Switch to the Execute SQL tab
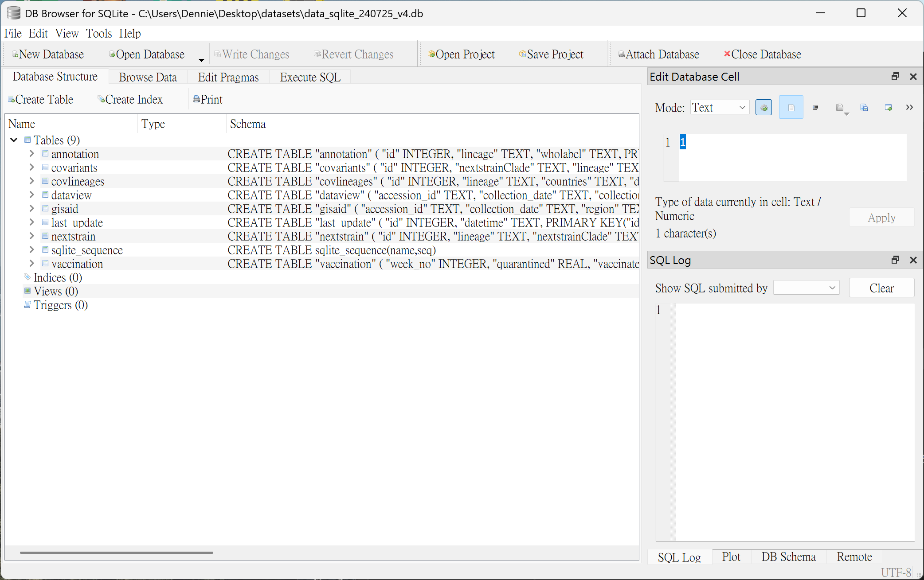Screen dimensions: 924x580 (x=310, y=78)
